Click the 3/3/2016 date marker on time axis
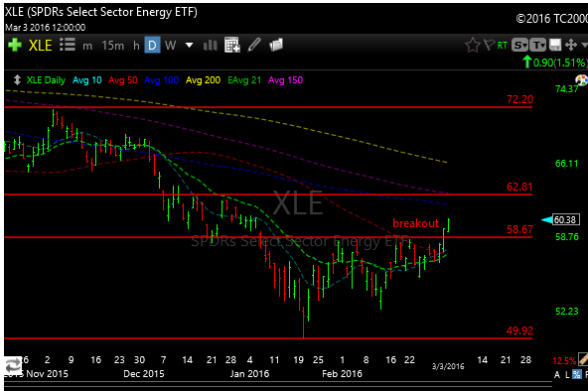This screenshot has height=391, width=588. point(448,366)
